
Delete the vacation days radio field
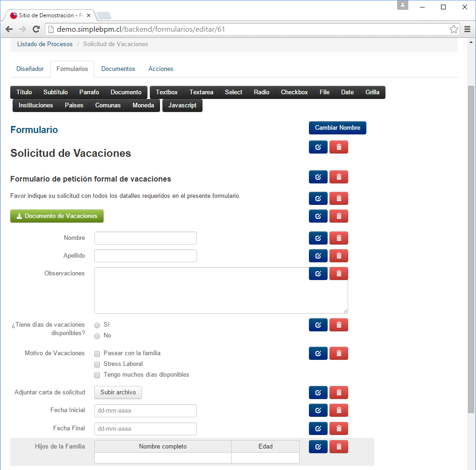click(x=339, y=325)
